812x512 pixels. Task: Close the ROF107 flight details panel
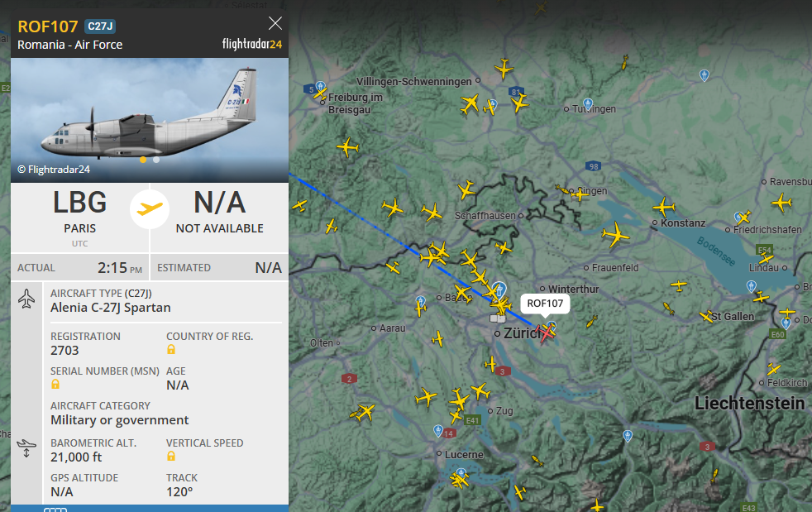275,23
